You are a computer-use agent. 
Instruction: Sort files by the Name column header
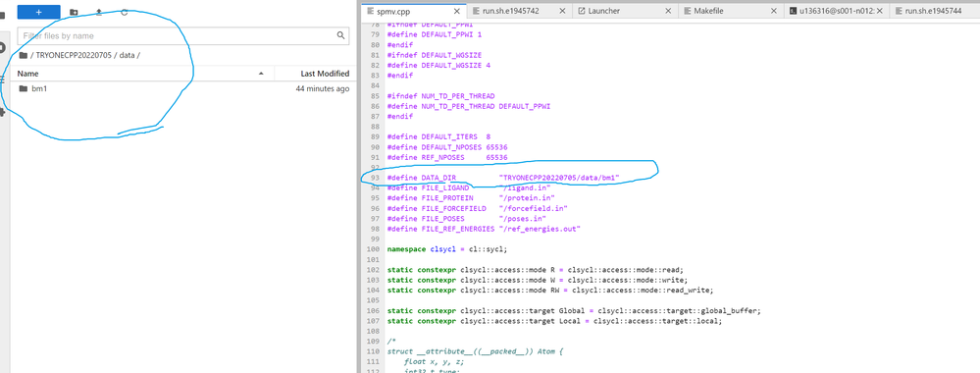coord(28,74)
